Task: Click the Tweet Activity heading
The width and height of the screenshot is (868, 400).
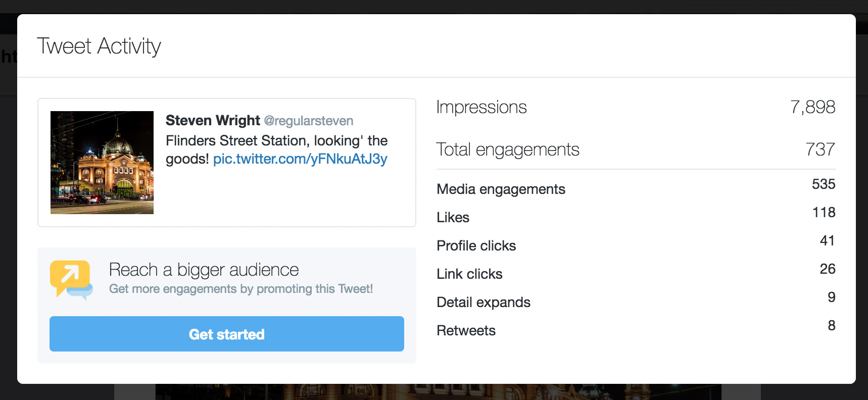Action: coord(99,46)
